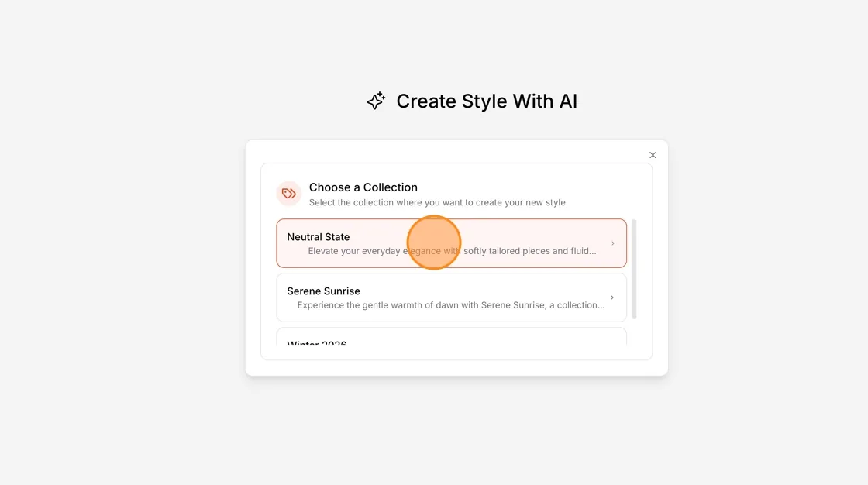Click the tag icon beside Choose a Collection
Viewport: 868px width, 485px height.
click(288, 193)
